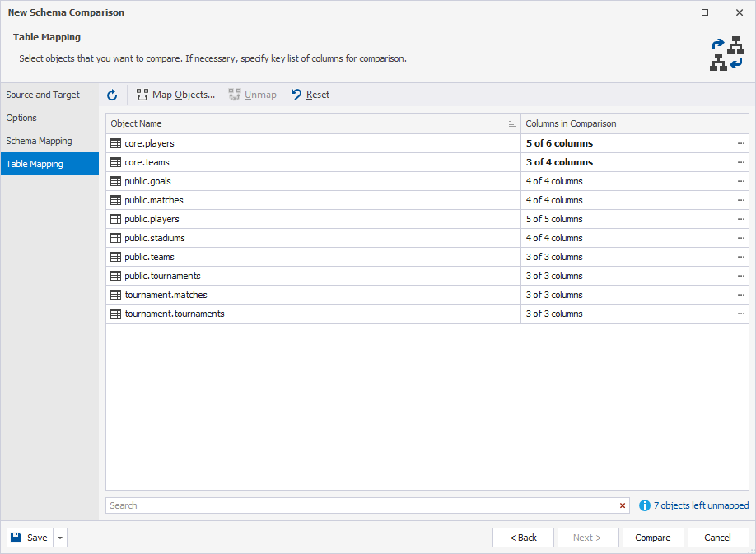The height and width of the screenshot is (554, 756).
Task: Select the public.stadiums row name
Action: (155, 238)
